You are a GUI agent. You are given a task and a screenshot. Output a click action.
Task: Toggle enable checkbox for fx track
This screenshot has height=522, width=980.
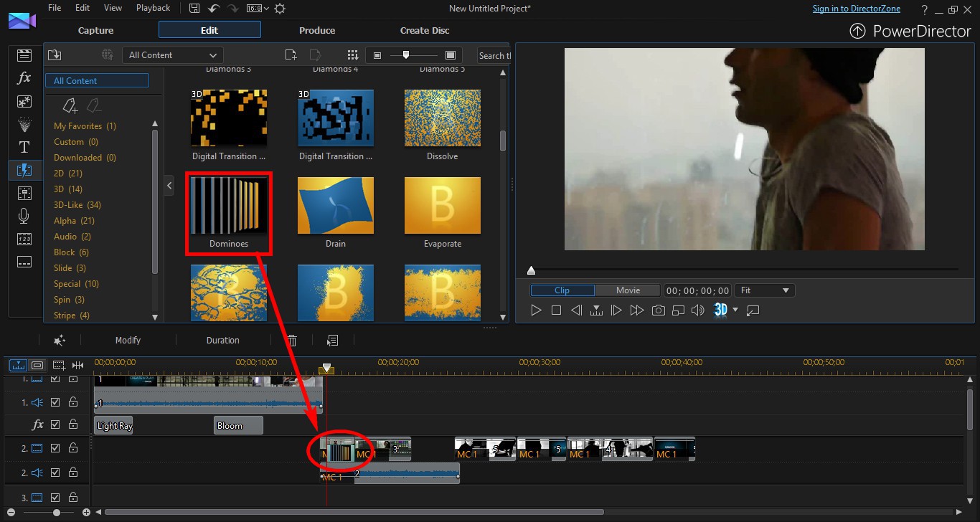tap(55, 425)
